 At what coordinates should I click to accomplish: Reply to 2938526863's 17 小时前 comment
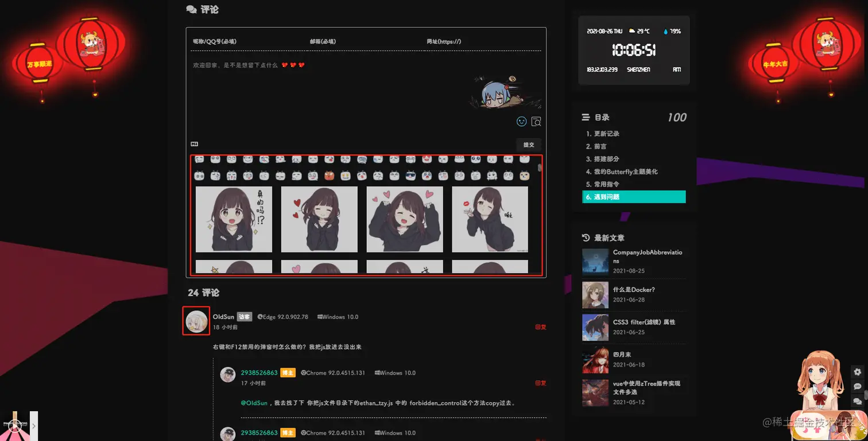click(541, 383)
